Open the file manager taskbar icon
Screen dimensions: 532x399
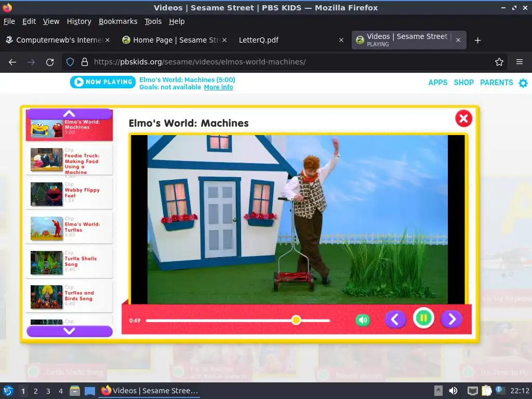[75, 391]
